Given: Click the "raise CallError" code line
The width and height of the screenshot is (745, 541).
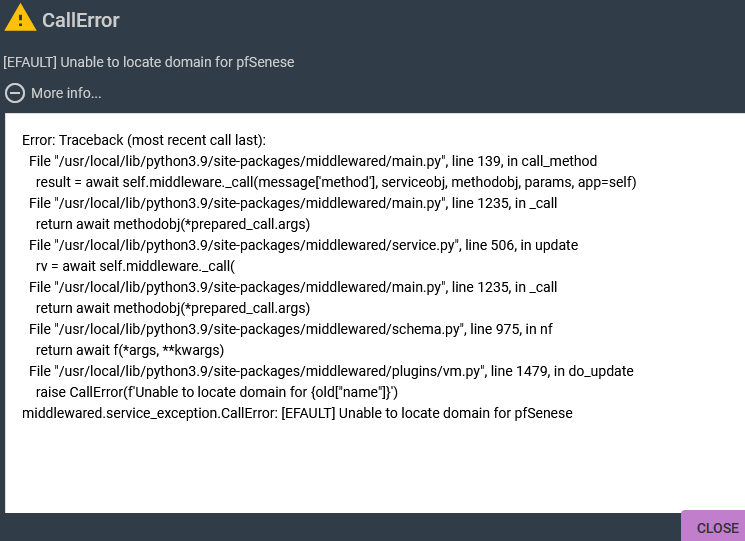Looking at the screenshot, I should coord(217,392).
